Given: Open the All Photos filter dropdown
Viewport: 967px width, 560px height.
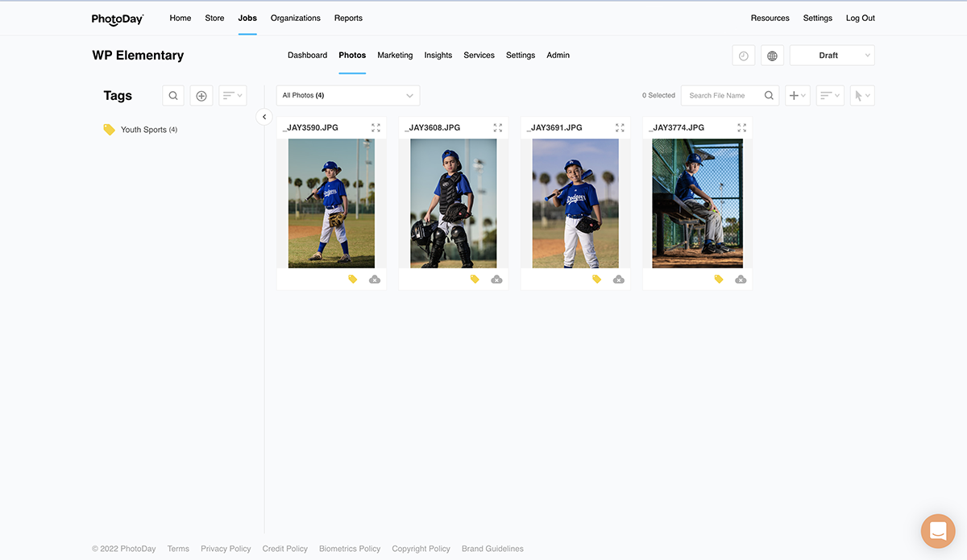Looking at the screenshot, I should tap(347, 96).
